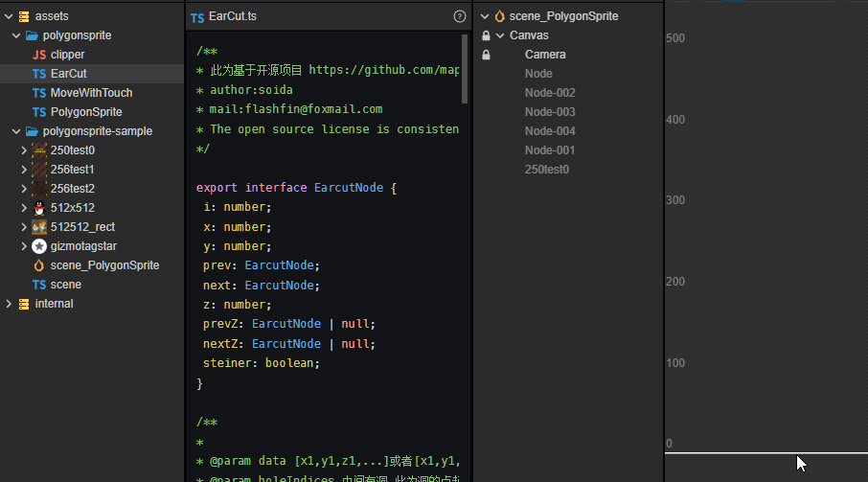
Task: Expand the 250test0 asset entry
Action: [24, 150]
